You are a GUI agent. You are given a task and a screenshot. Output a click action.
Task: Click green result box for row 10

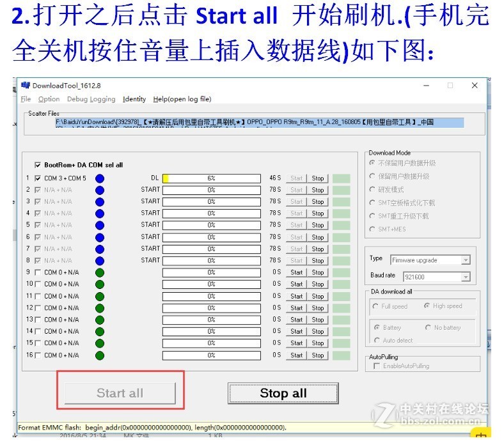342,284
